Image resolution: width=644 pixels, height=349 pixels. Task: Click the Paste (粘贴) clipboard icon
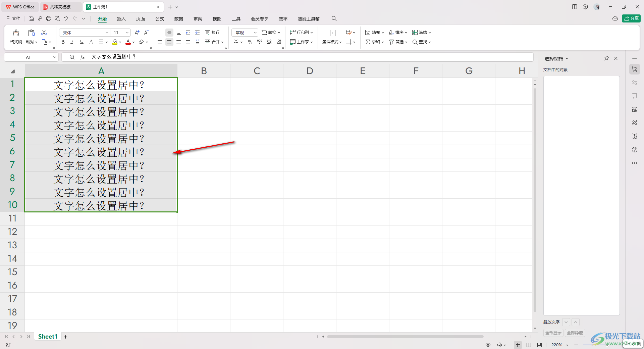click(32, 33)
